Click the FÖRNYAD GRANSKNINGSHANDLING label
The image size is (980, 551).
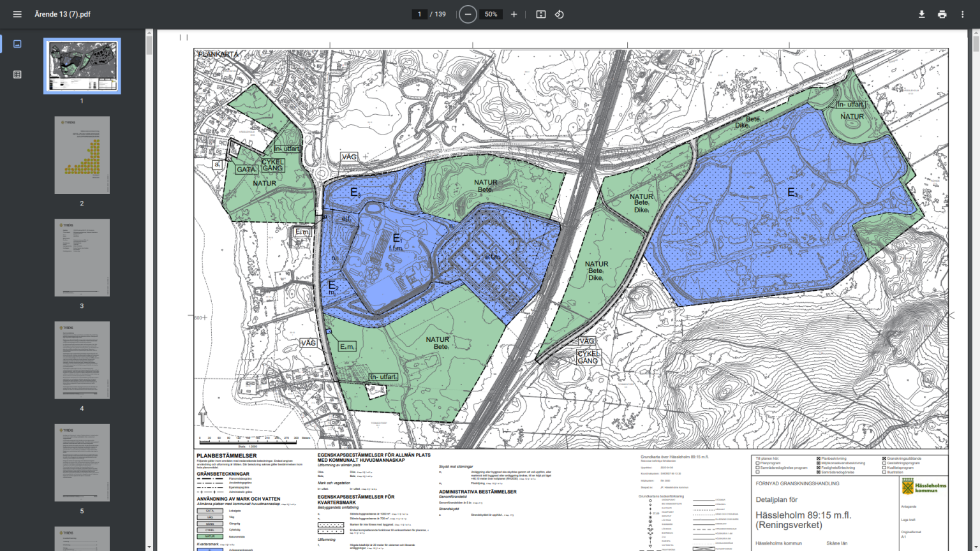[798, 483]
